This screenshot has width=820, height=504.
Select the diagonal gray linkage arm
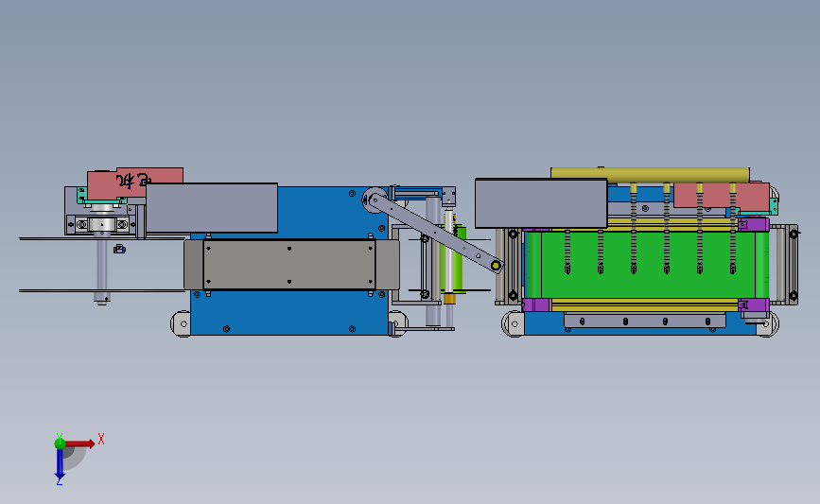[x=435, y=231]
